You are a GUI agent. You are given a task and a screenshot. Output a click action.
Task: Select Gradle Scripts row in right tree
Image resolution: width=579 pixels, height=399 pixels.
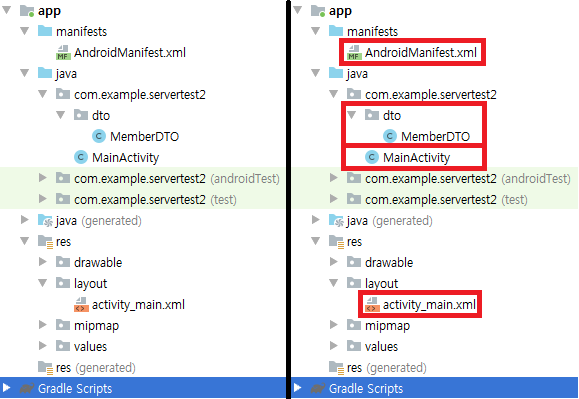[x=435, y=388]
